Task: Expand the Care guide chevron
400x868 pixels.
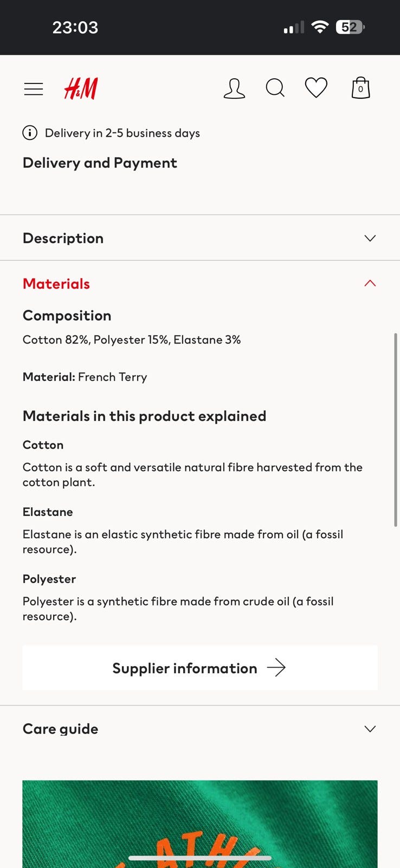Action: 370,729
